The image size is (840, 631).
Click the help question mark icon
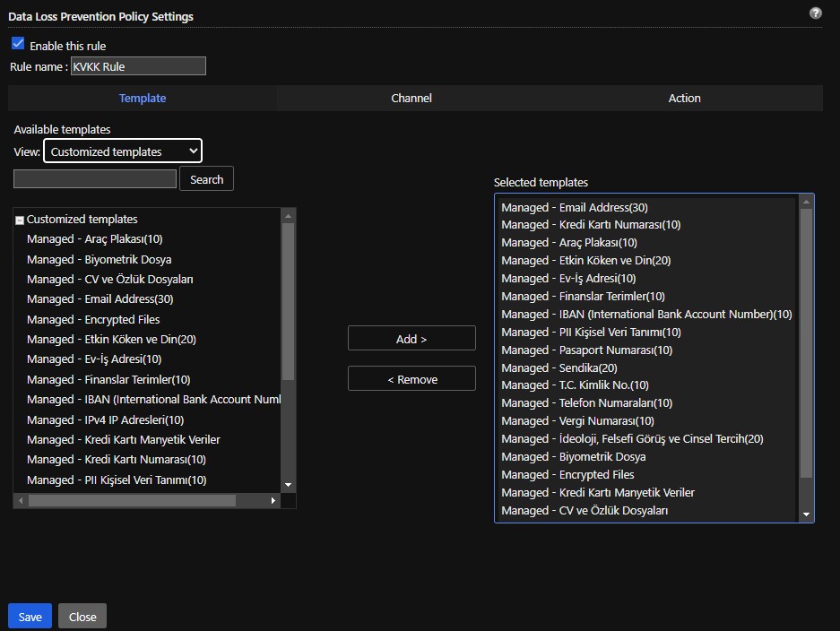click(815, 13)
